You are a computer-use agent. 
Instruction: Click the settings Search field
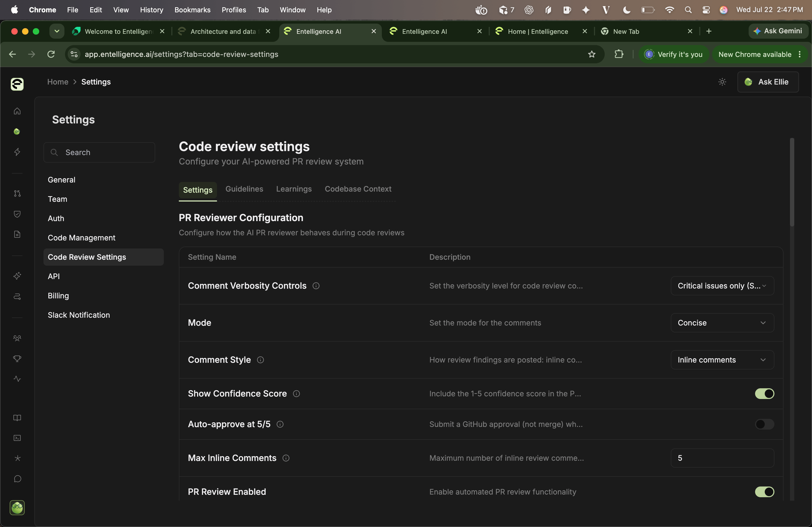click(x=99, y=152)
